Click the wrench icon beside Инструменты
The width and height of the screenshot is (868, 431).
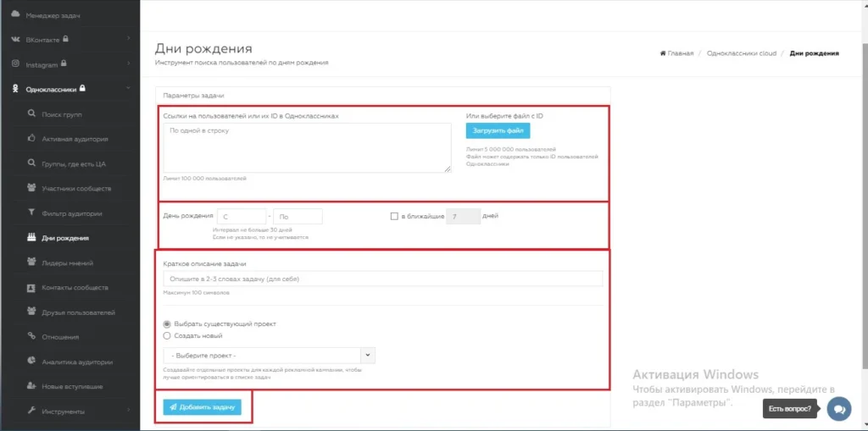31,411
